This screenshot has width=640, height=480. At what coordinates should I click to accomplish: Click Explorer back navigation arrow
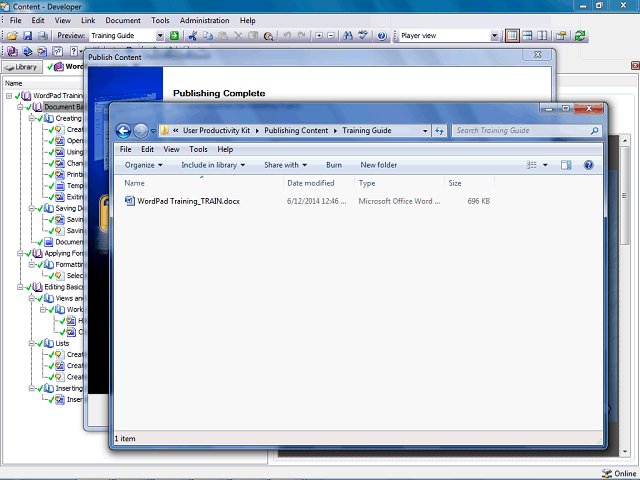(123, 131)
